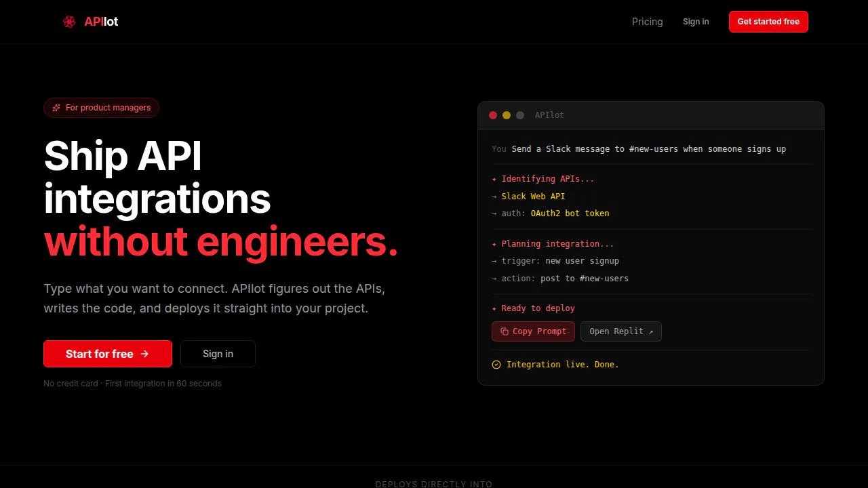
Task: Click Sign in in the top navigation
Action: [x=696, y=22]
